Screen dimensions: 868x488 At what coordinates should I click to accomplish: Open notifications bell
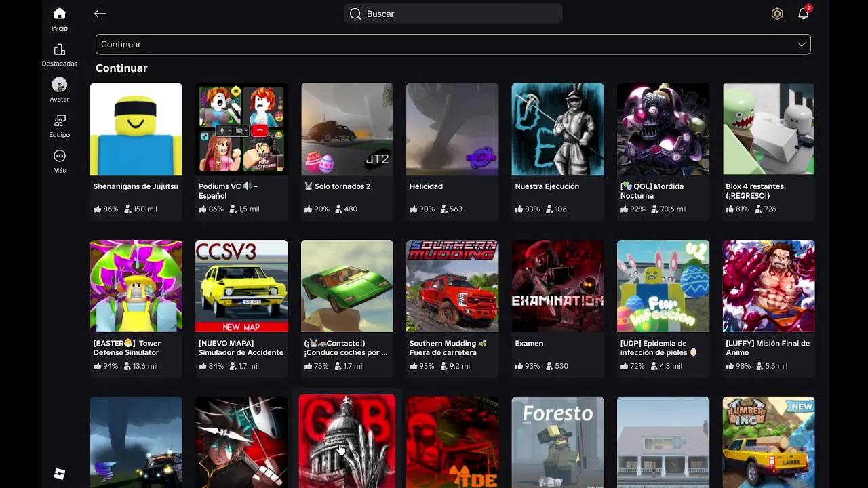coord(804,14)
